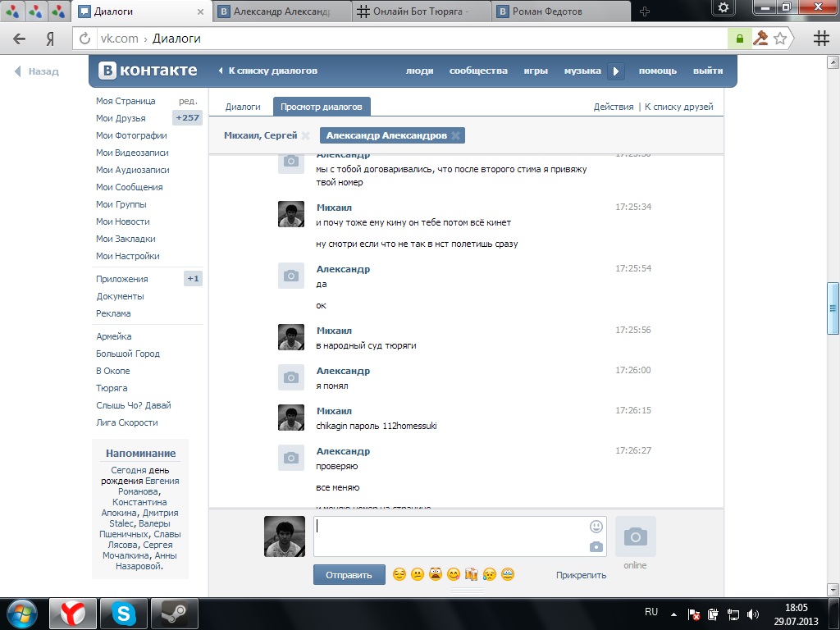This screenshot has width=840, height=630.
Task: Open музыка in the VK header
Action: click(x=582, y=71)
